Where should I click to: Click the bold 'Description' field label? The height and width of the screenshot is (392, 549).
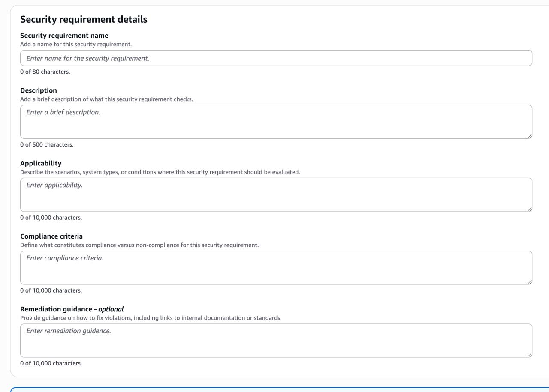pyautogui.click(x=38, y=90)
